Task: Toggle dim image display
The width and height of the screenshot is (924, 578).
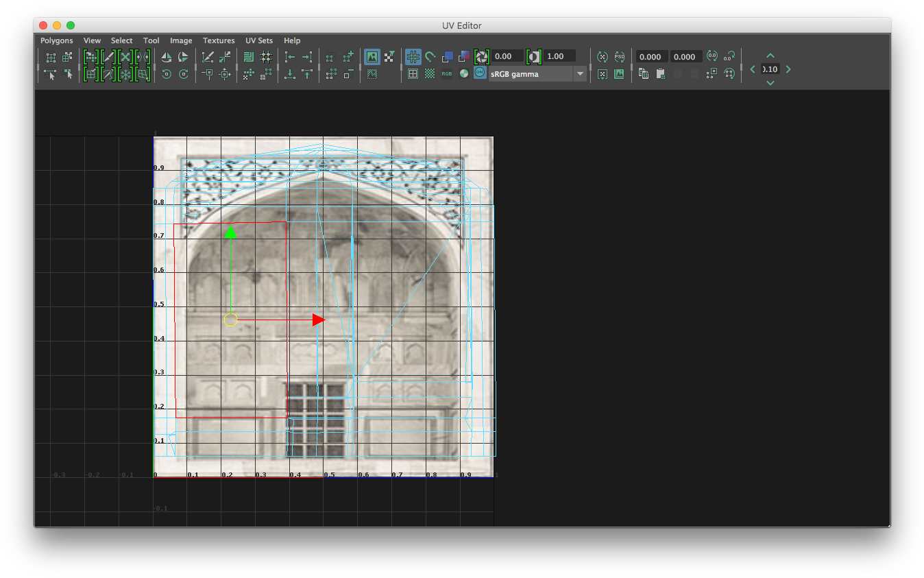Action: (x=372, y=74)
